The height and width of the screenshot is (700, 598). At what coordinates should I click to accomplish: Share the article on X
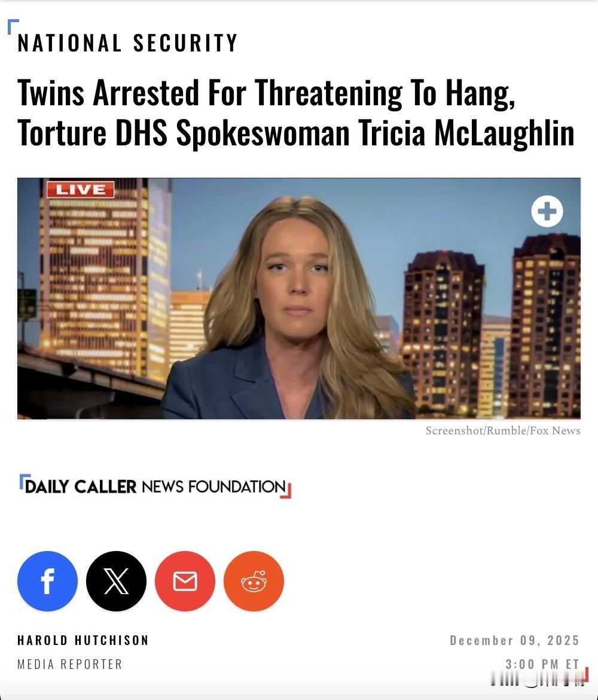116,581
